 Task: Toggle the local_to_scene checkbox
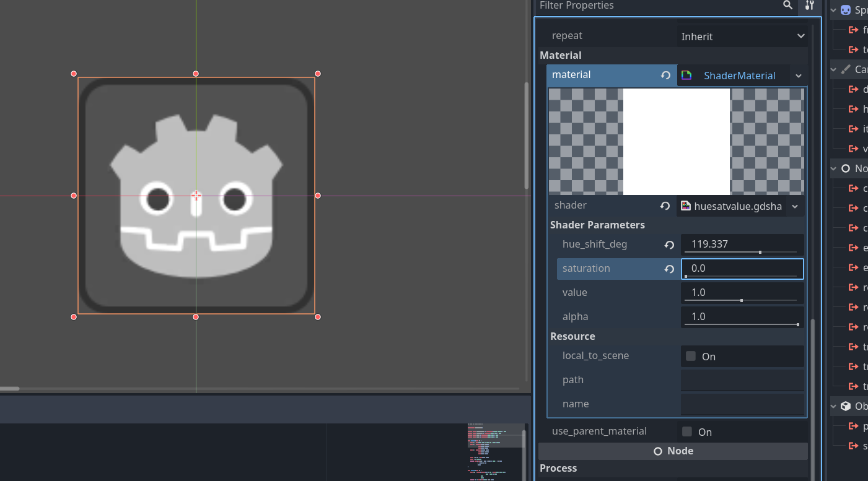click(691, 356)
